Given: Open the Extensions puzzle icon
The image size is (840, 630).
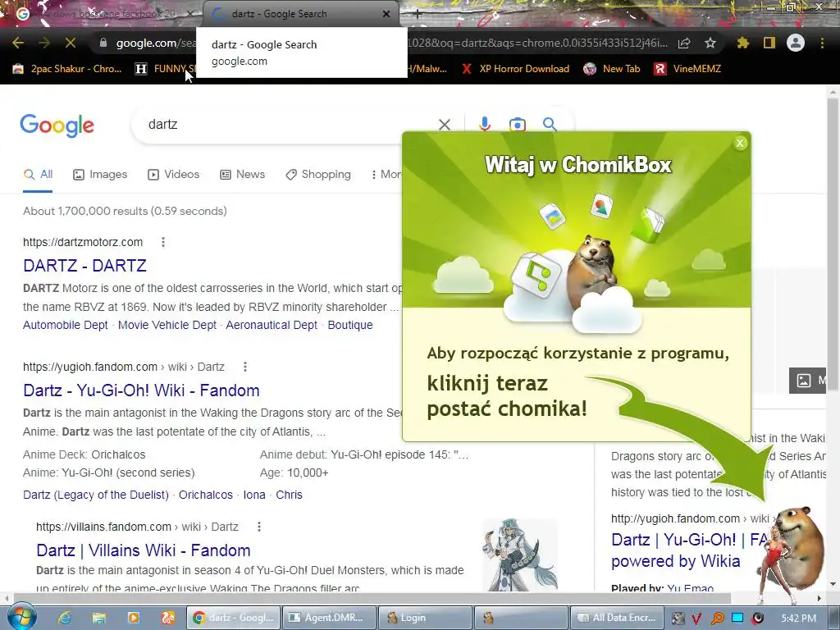Looking at the screenshot, I should [x=743, y=43].
